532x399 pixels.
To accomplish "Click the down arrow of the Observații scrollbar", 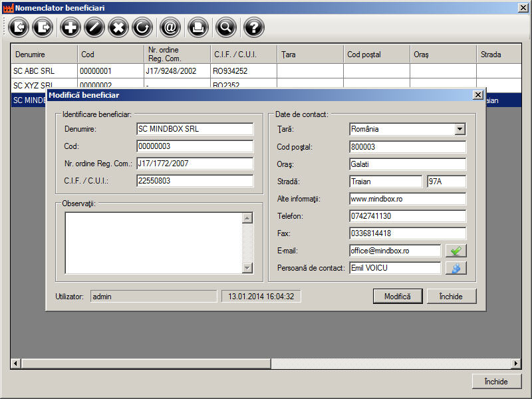I will (x=247, y=268).
